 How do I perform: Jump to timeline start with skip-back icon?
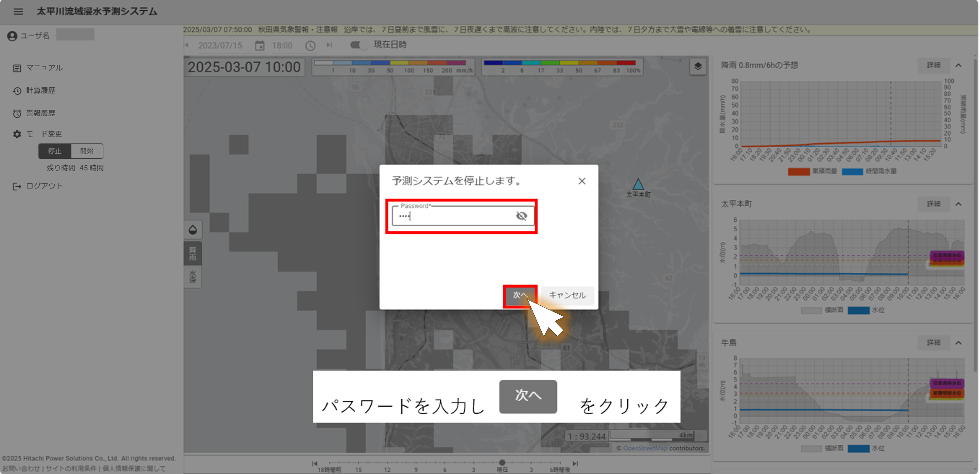coord(314,463)
